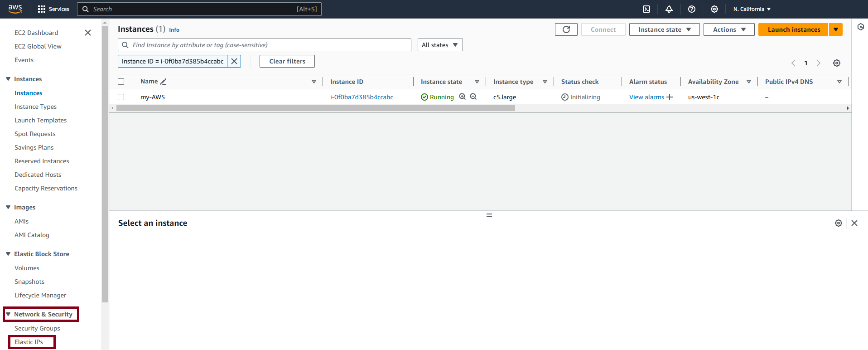Open the Services grid menu
The width and height of the screenshot is (868, 350).
tap(53, 9)
